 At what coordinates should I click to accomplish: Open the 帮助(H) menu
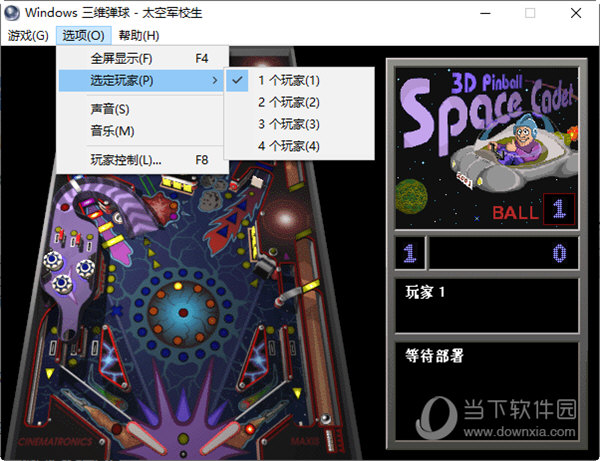pos(139,36)
